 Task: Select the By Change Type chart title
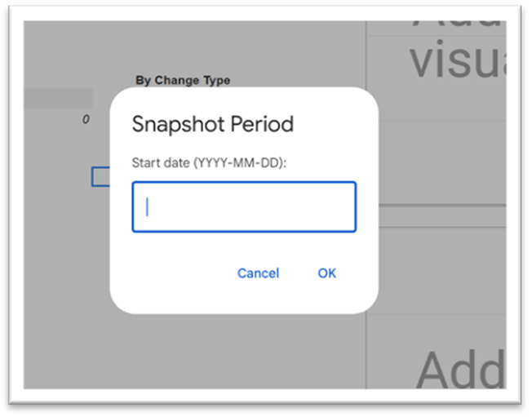click(183, 80)
